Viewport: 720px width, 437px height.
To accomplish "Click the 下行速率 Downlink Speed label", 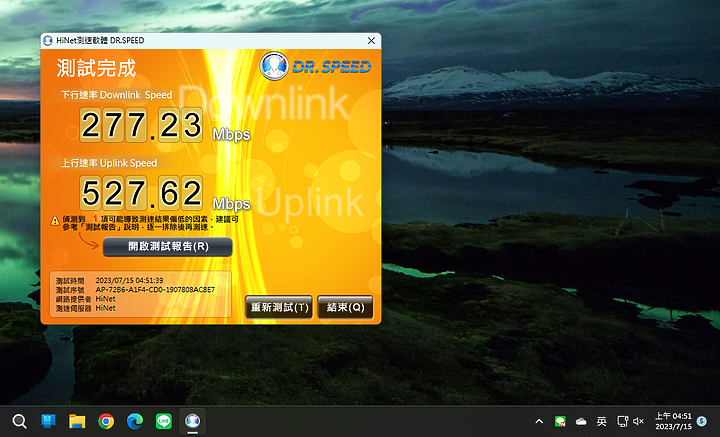I will point(117,95).
